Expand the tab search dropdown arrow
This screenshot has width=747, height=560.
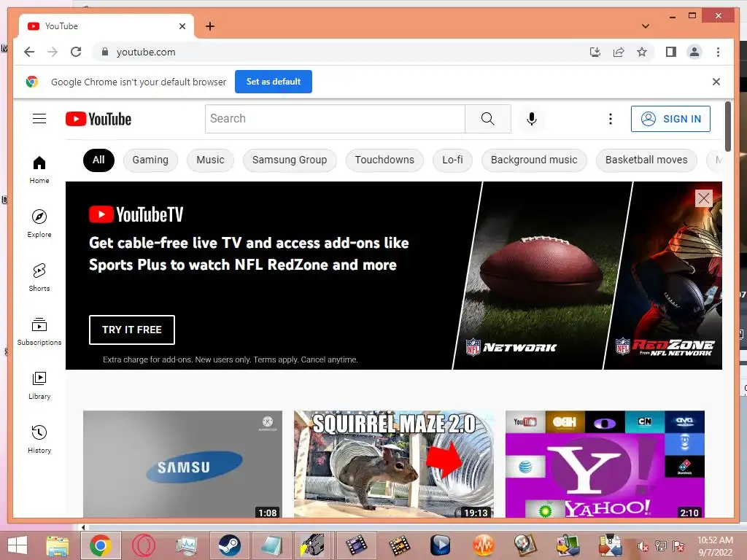point(645,26)
